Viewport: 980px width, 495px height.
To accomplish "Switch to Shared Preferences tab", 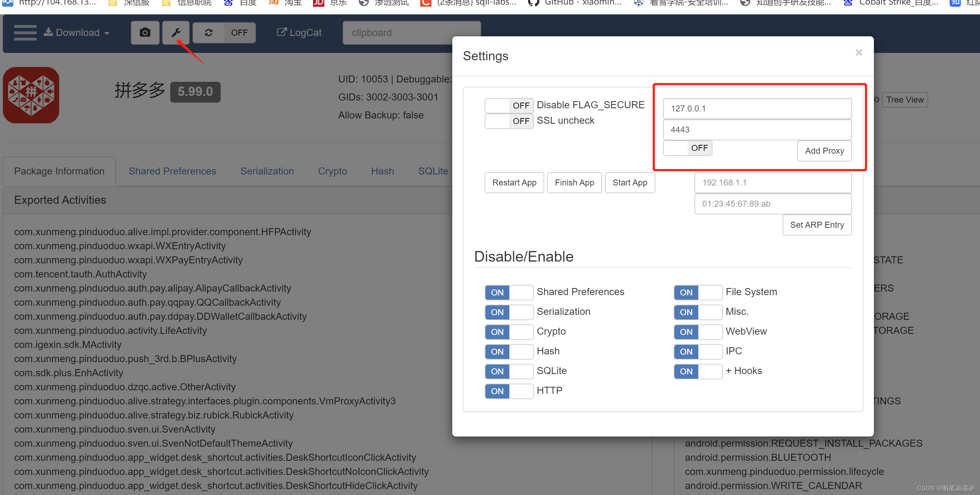I will 172,171.
